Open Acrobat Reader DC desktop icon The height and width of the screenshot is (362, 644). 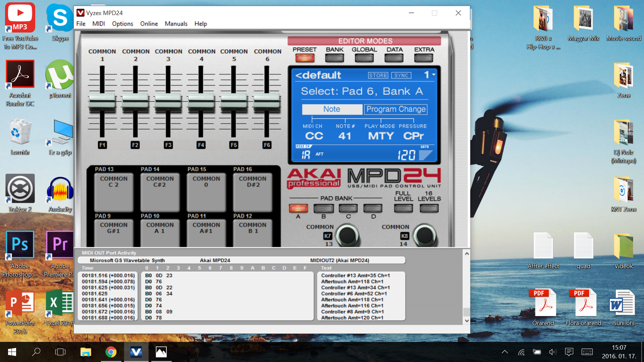click(x=20, y=83)
